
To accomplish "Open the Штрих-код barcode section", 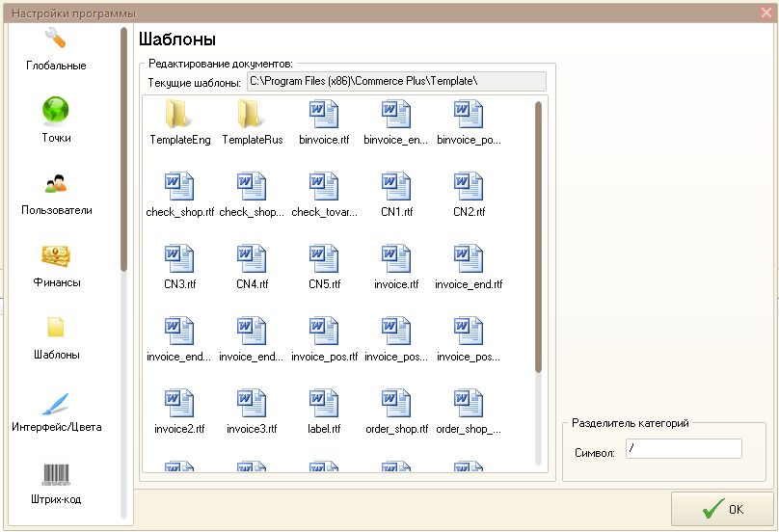I will pyautogui.click(x=56, y=484).
